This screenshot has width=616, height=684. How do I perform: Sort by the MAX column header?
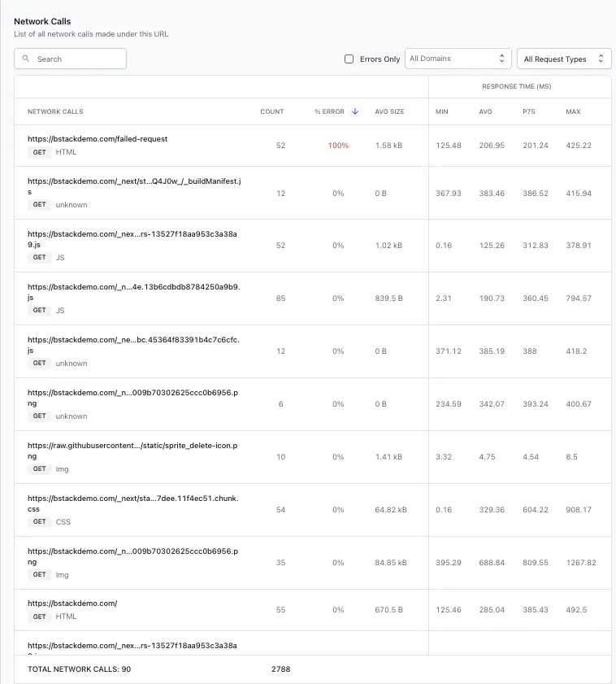[573, 111]
